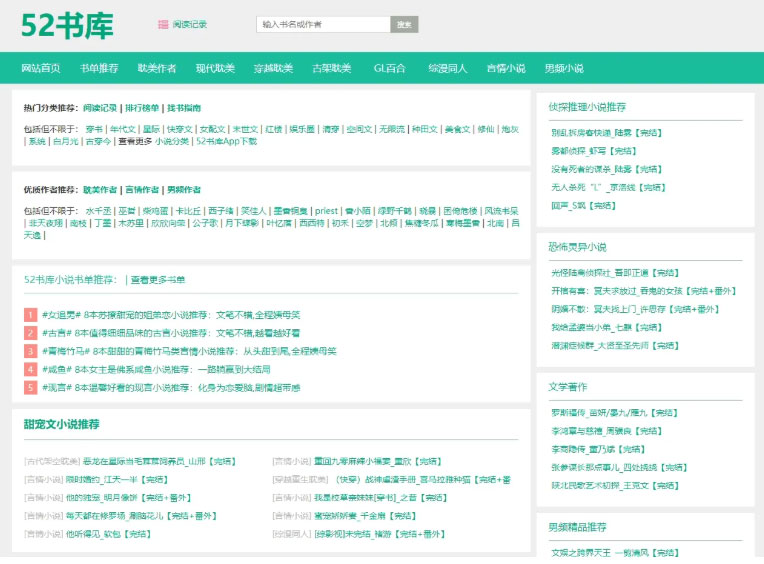Open 张参谋长那点事儿_四处挠挠
Viewport: 764px width, 564px height.
click(x=619, y=468)
